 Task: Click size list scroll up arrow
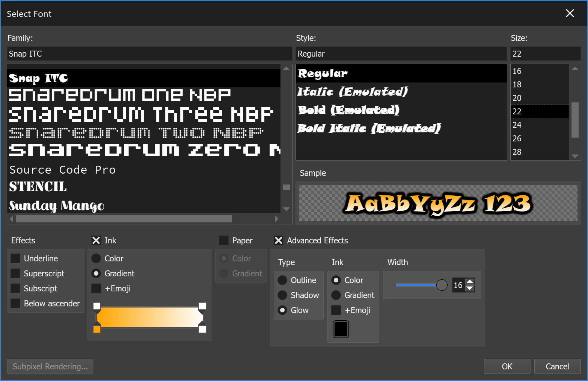575,68
